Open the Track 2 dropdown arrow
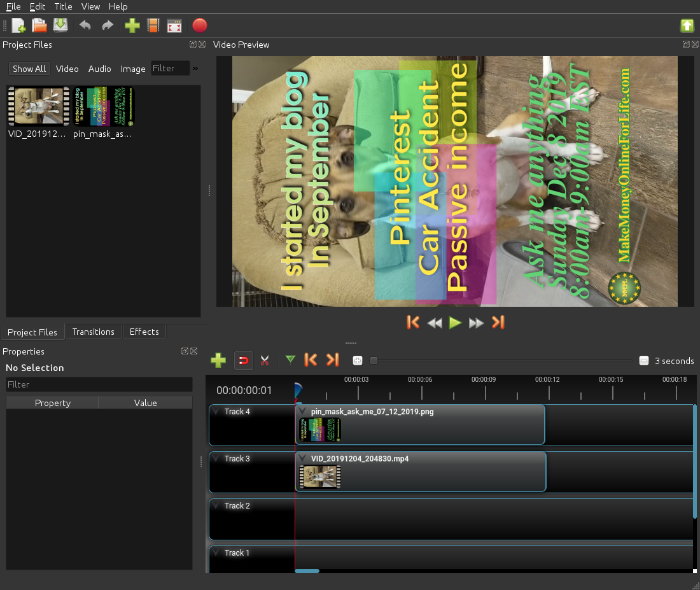The image size is (700, 590). tap(216, 505)
